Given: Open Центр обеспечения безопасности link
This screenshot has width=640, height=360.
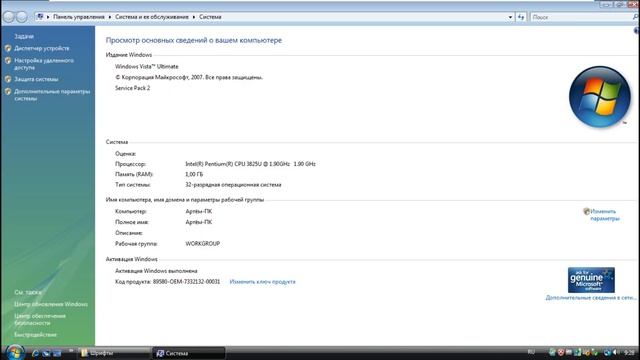Looking at the screenshot, I should [40, 319].
